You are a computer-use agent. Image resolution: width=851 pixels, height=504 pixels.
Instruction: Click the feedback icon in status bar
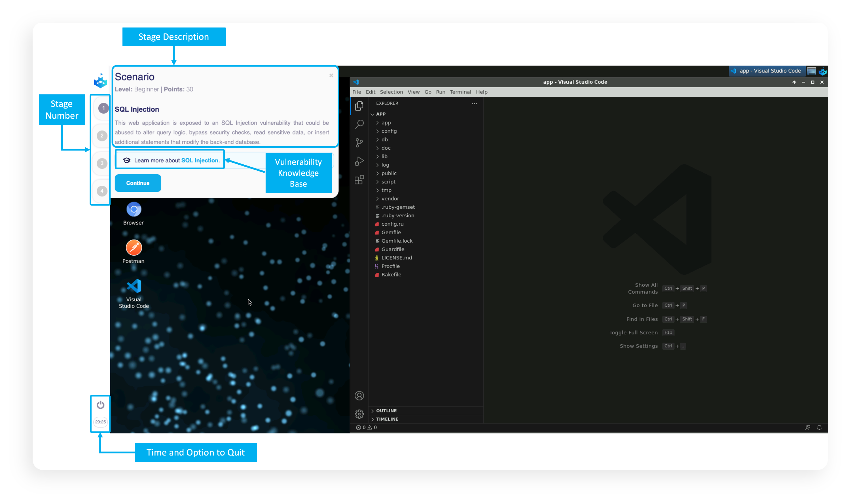pos(808,427)
